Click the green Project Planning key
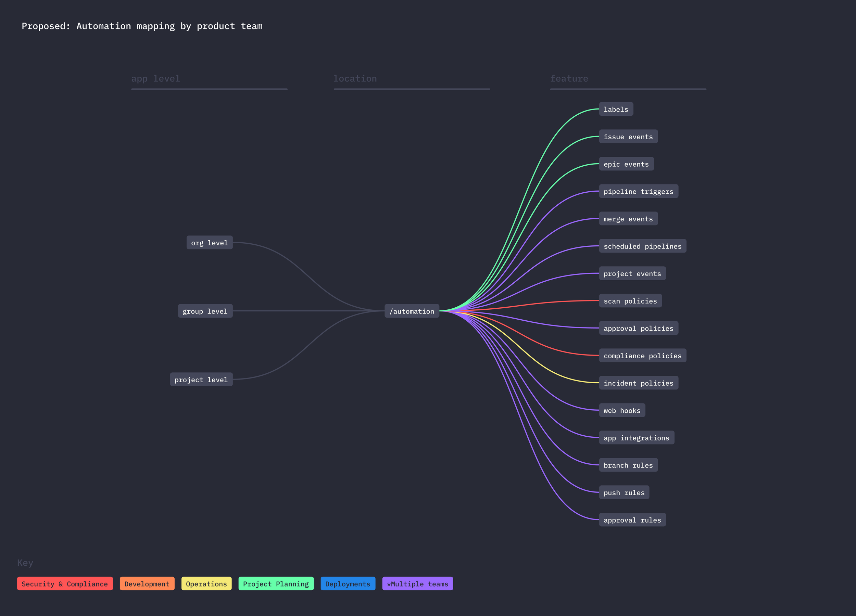The image size is (856, 616). pyautogui.click(x=276, y=583)
